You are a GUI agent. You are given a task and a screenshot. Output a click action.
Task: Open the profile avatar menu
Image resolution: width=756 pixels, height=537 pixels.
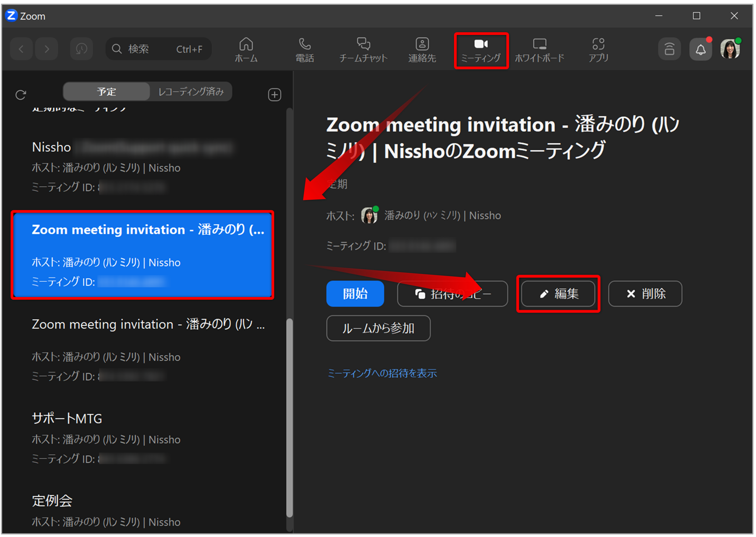[730, 49]
